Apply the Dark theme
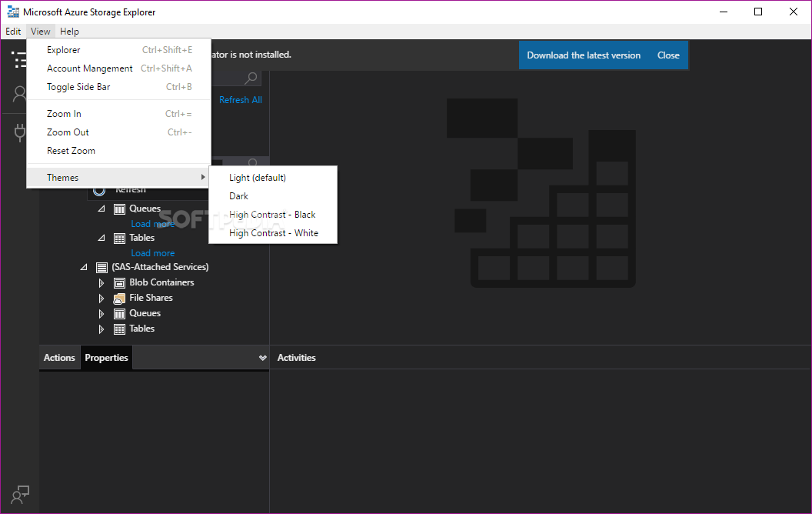Screen dimensions: 812x514 tap(273, 196)
